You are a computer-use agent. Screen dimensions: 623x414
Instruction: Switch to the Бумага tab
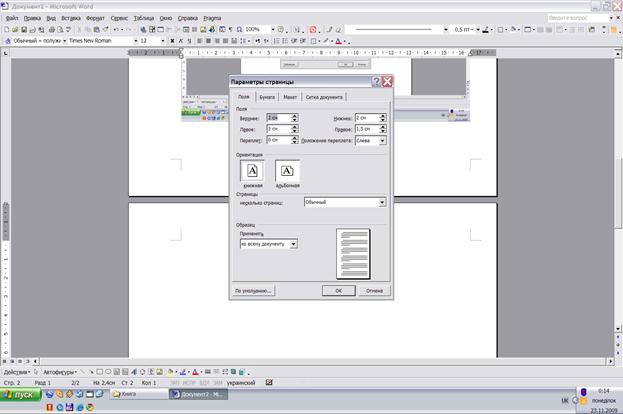pyautogui.click(x=267, y=97)
